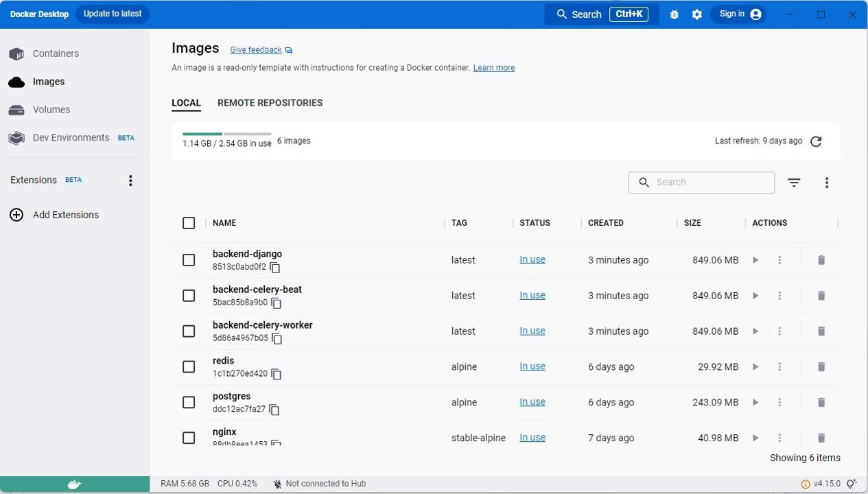868x494 pixels.
Task: Click the Add Extensions plus icon
Action: point(16,215)
